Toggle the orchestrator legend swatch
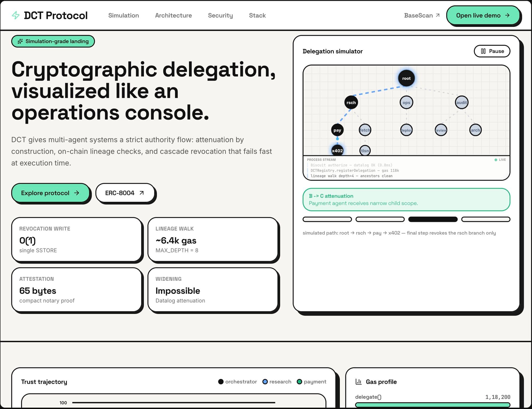Screen dimensions: 532x409 pos(221,382)
